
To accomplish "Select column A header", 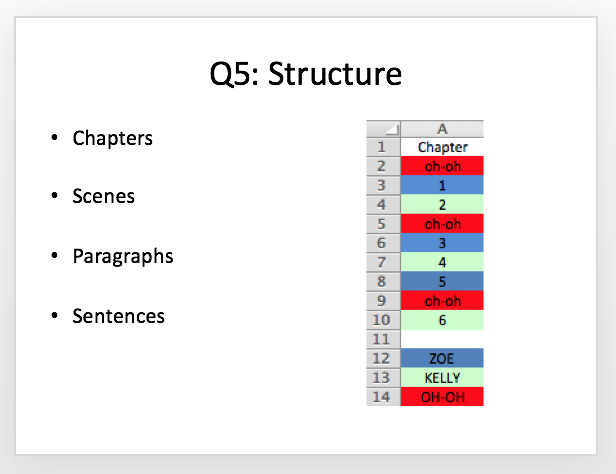I will 442,129.
